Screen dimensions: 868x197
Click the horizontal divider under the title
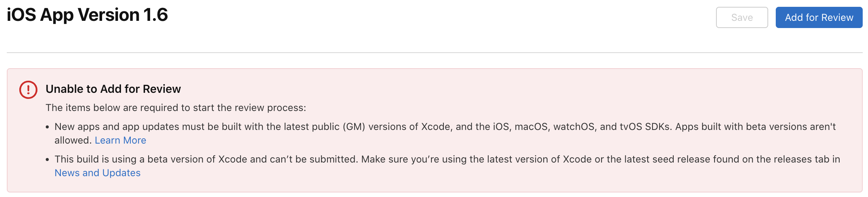pyautogui.click(x=434, y=53)
